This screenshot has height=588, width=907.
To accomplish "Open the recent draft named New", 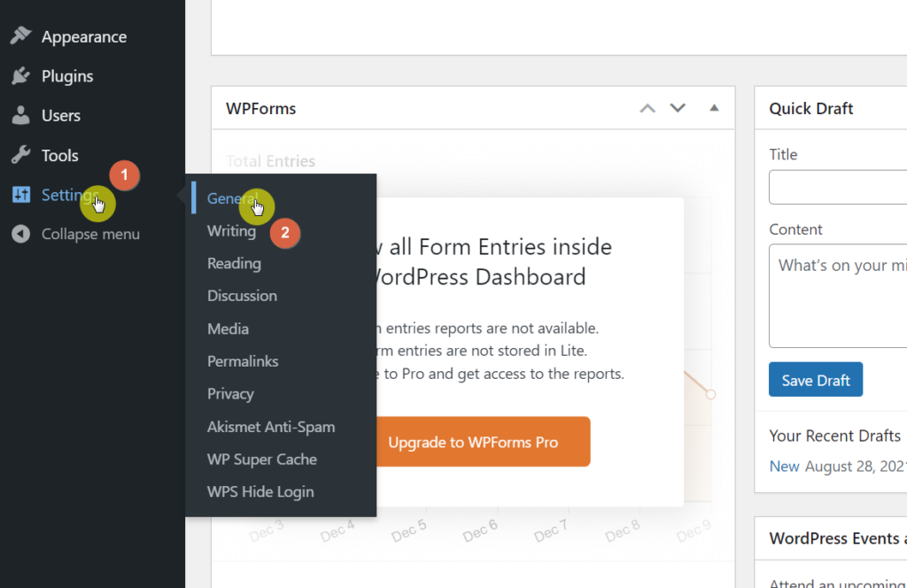I will tap(784, 466).
